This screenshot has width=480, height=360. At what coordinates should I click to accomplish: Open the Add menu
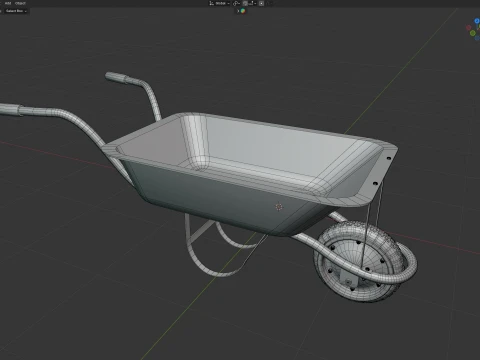click(x=8, y=3)
